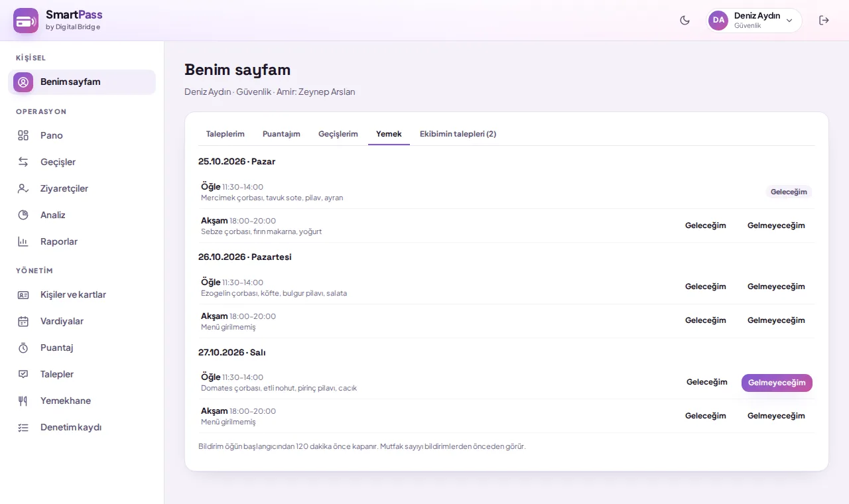Choose Geleceğim for 25.10 Akşam meal
Viewport: 849px width, 504px height.
(706, 225)
